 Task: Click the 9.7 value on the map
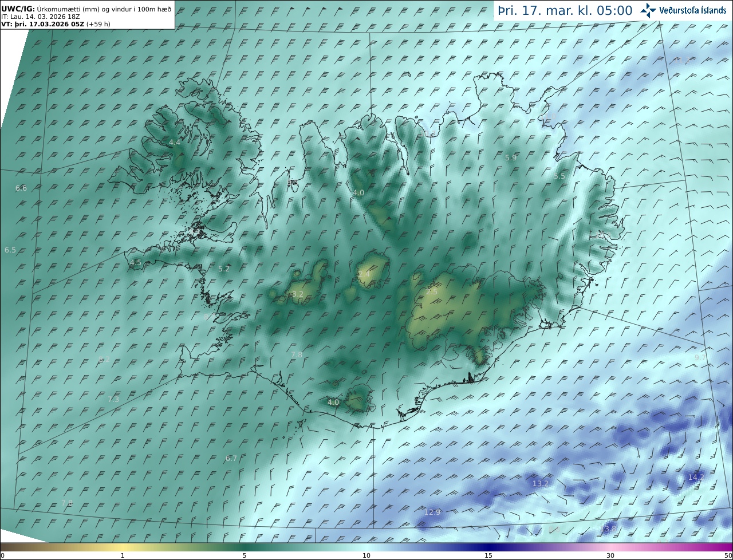pos(700,357)
